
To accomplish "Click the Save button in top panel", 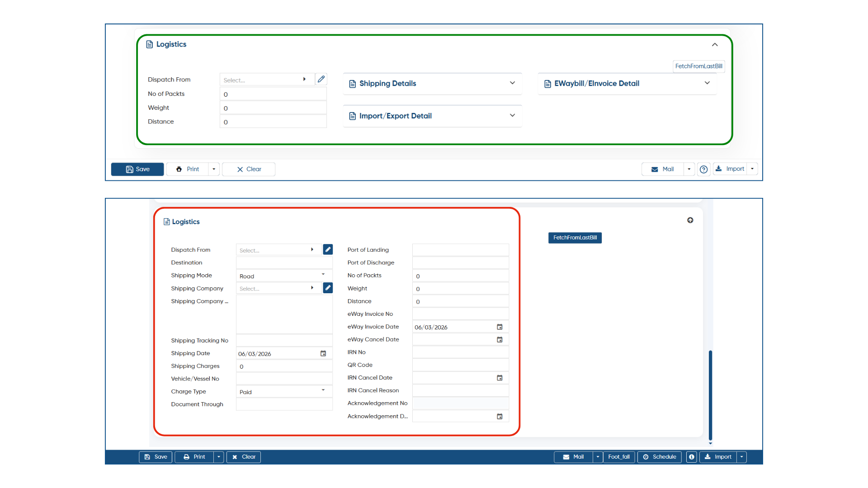I will (137, 169).
